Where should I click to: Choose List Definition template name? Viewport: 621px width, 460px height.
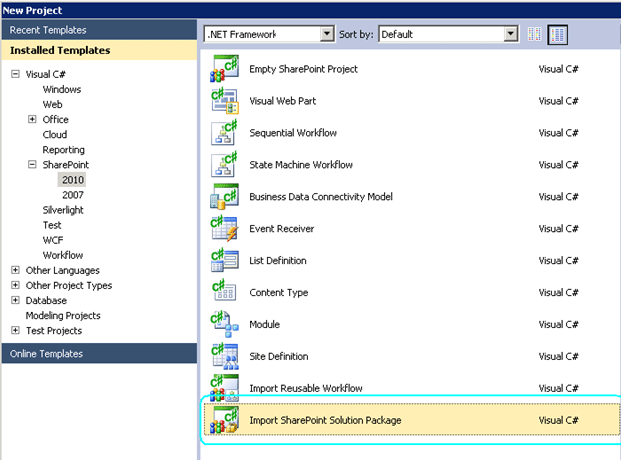click(278, 261)
